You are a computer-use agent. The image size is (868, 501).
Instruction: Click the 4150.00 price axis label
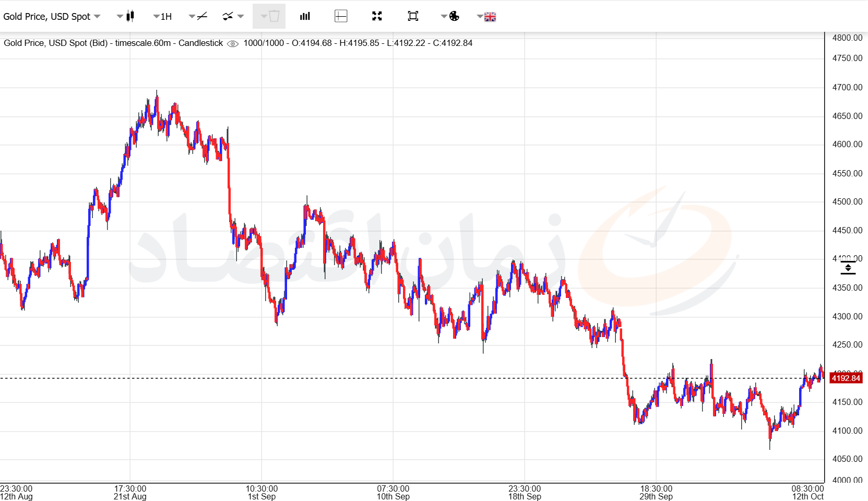pos(847,402)
